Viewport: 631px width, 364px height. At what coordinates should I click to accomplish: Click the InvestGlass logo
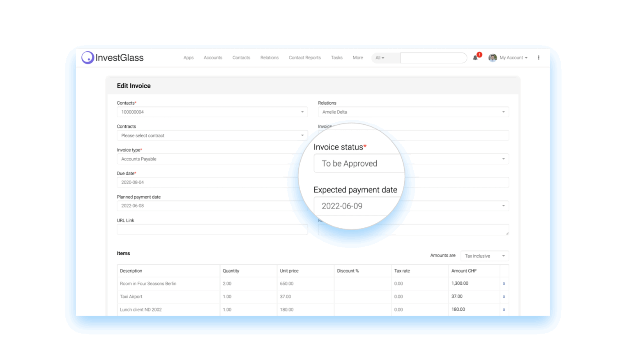pos(112,57)
